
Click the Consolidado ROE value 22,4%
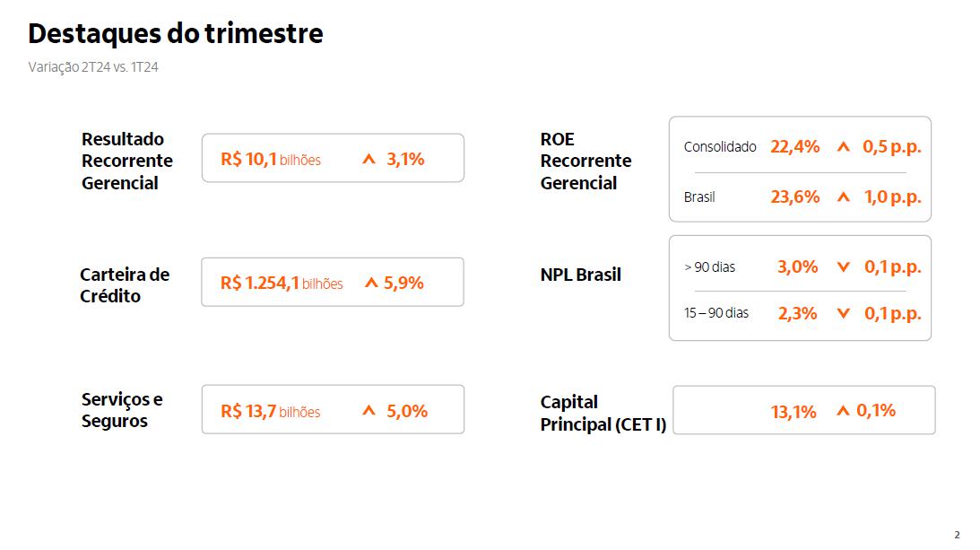click(x=794, y=147)
